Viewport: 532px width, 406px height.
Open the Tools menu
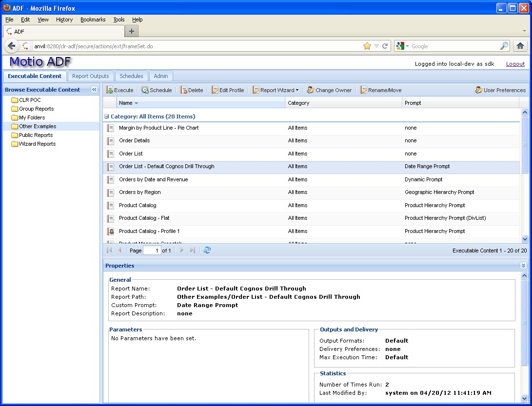[x=119, y=19]
